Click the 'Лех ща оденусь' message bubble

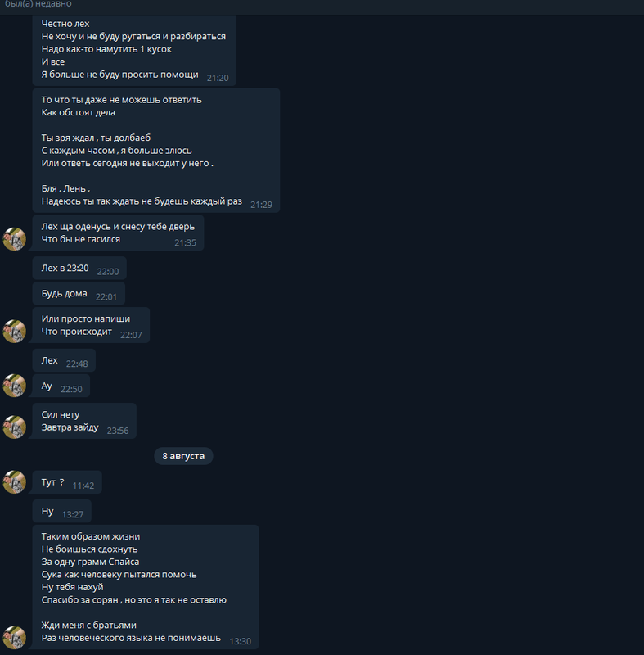(118, 233)
